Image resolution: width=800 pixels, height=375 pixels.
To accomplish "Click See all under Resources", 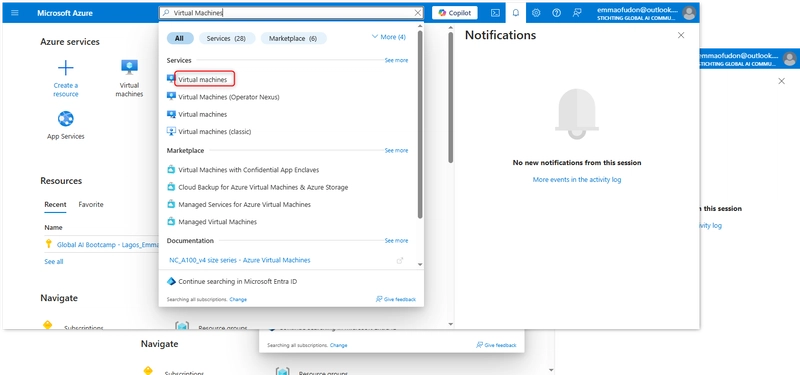I will pos(54,262).
